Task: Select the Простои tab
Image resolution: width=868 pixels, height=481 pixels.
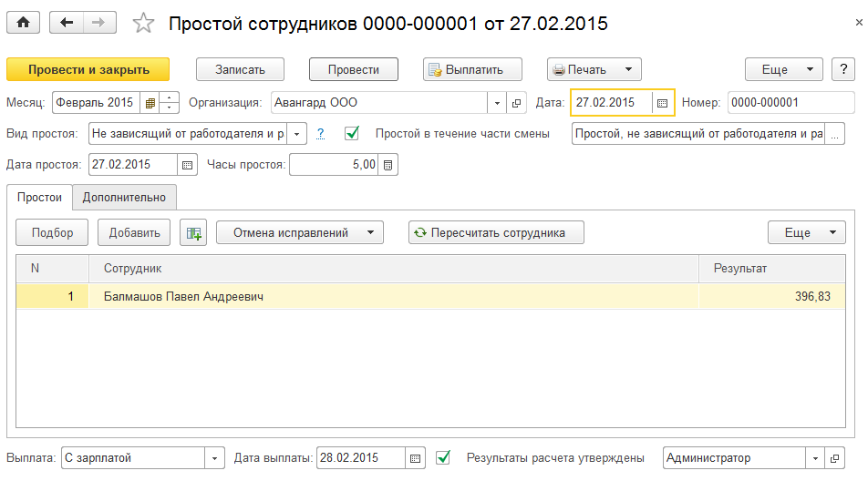Action: [39, 197]
